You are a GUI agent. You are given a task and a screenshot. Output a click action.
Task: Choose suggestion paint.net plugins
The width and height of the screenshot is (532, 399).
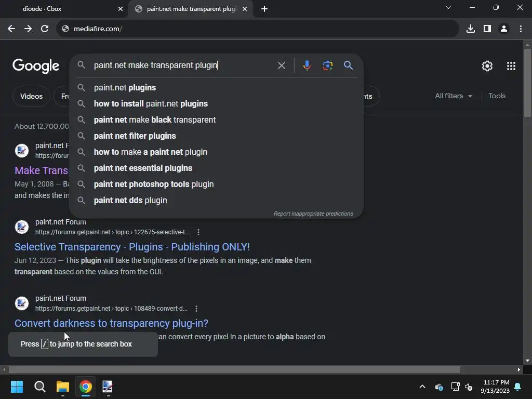[x=217, y=87]
